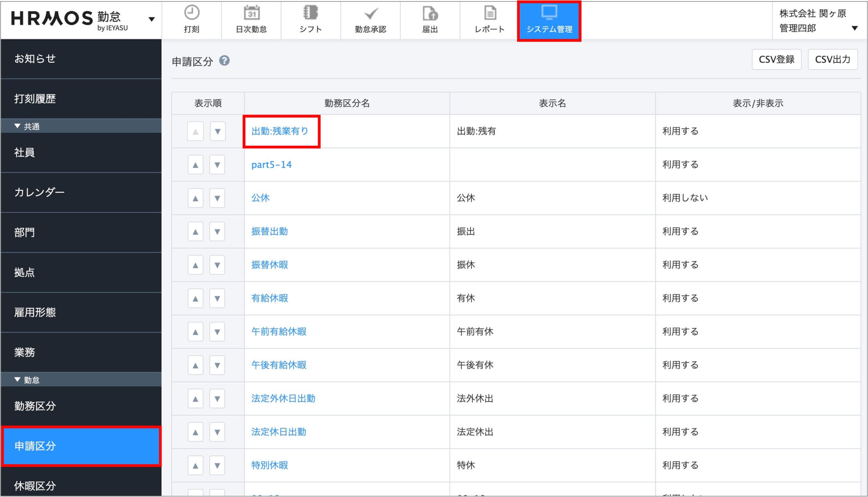Expand the 管理四郎 user account dropdown
The image size is (868, 497).
854,28
